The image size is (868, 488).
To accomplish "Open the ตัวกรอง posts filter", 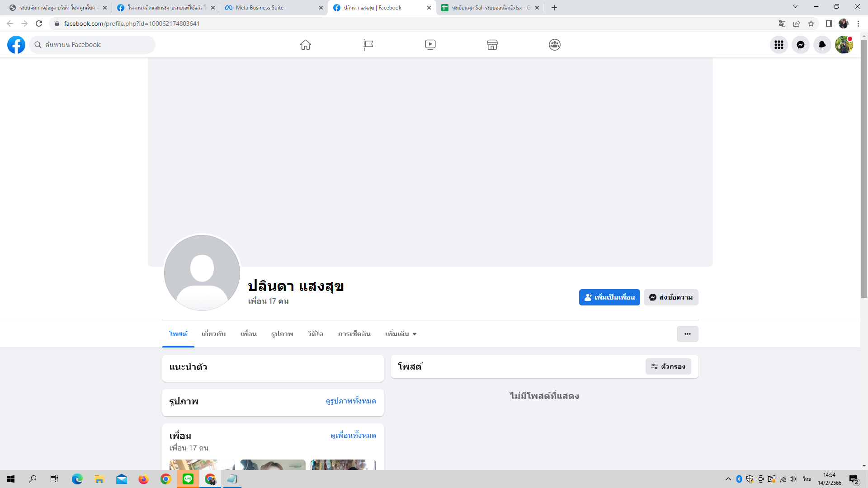I will 668,366.
